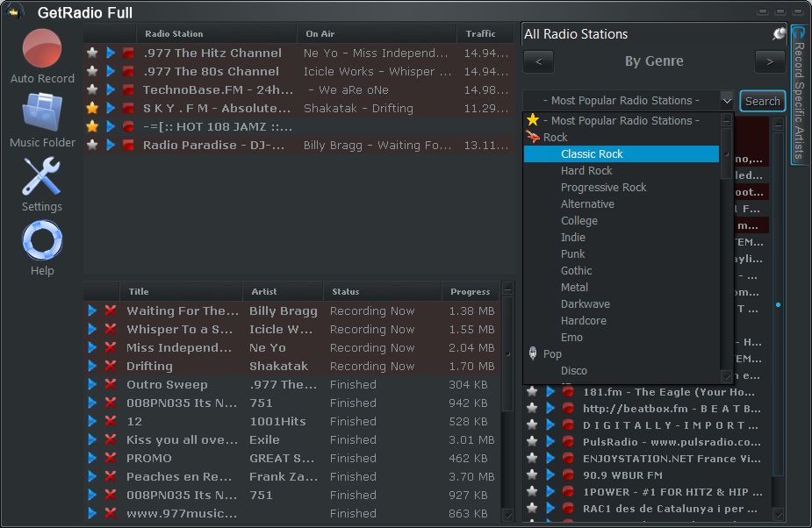
Task: Play the Outro Sweep recorded track
Action: click(x=92, y=385)
